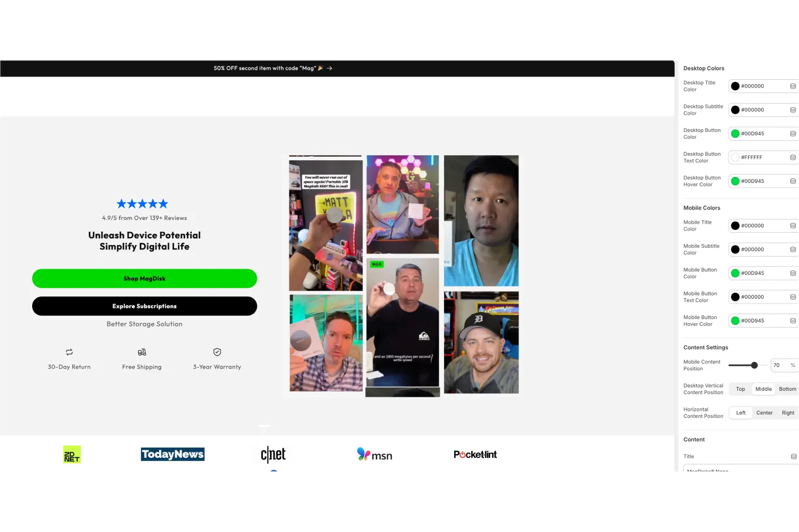Open dynamic source icon for Mobile Subtitle Color
This screenshot has height=532, width=799.
pos(793,249)
